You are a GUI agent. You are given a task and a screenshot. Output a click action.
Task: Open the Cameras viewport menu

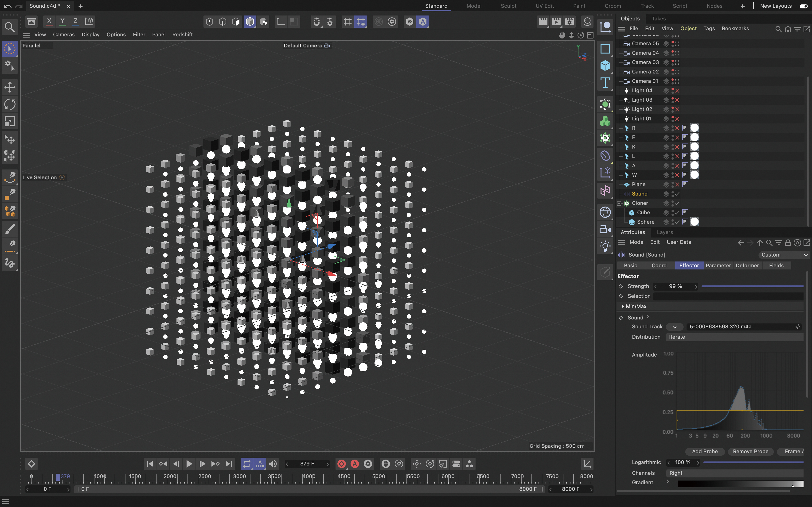pyautogui.click(x=63, y=35)
